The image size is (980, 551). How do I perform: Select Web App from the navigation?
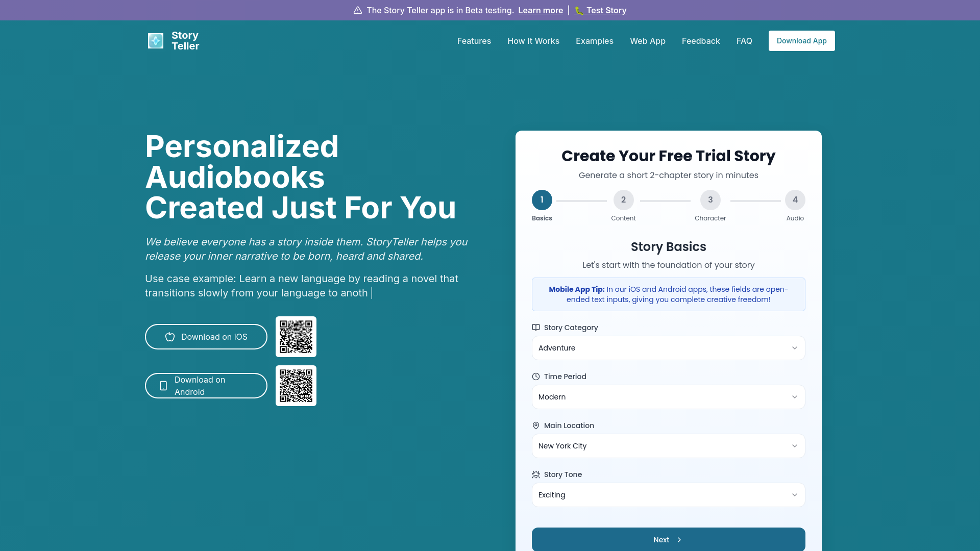click(647, 41)
